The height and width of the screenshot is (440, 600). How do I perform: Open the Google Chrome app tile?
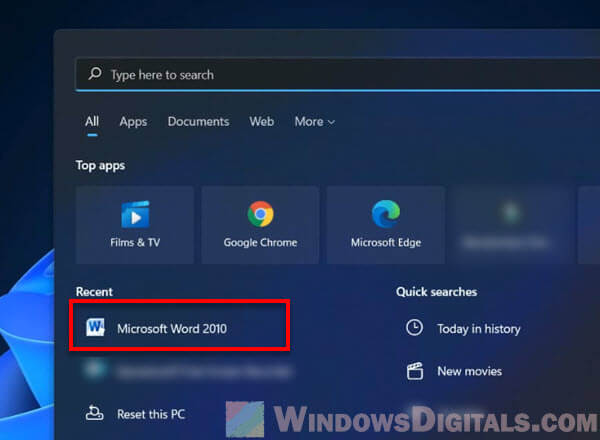260,225
